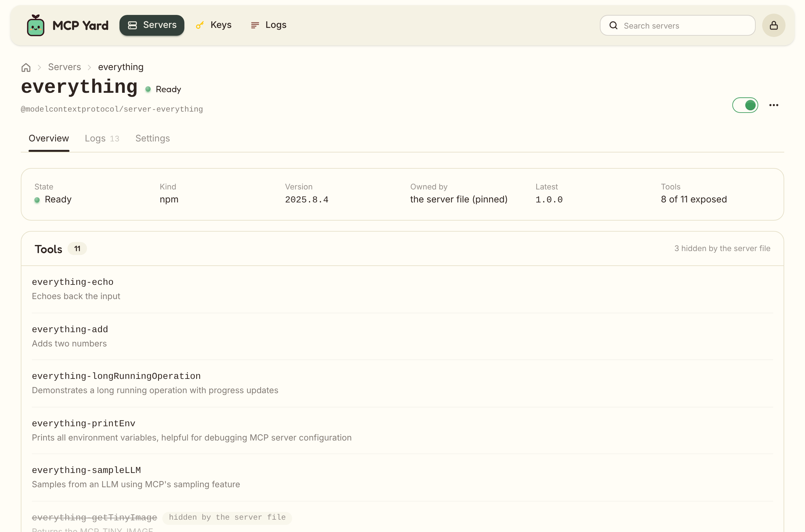Switch to the Settings tab
The width and height of the screenshot is (805, 532).
click(x=153, y=139)
